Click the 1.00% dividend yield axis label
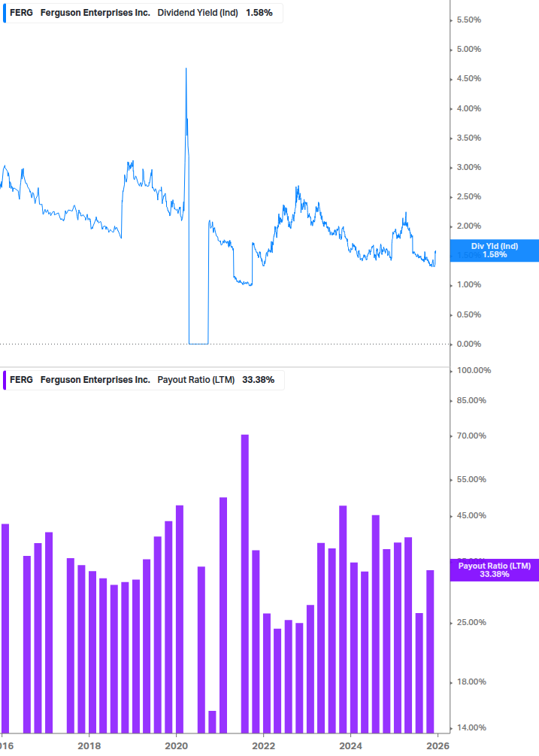Screen dimensions: 539x756 click(468, 285)
